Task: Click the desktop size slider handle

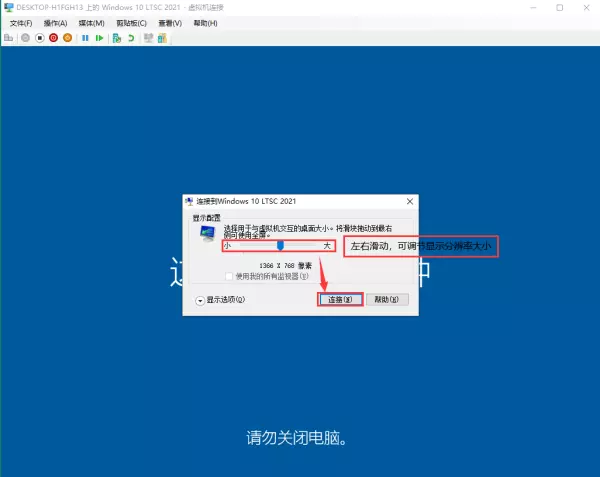Action: pyautogui.click(x=280, y=246)
